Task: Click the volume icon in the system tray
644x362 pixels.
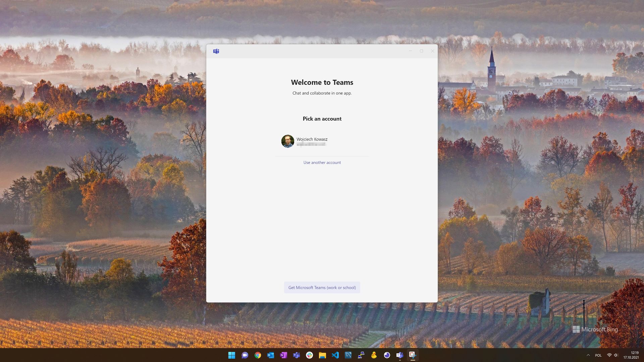Action: click(x=616, y=355)
